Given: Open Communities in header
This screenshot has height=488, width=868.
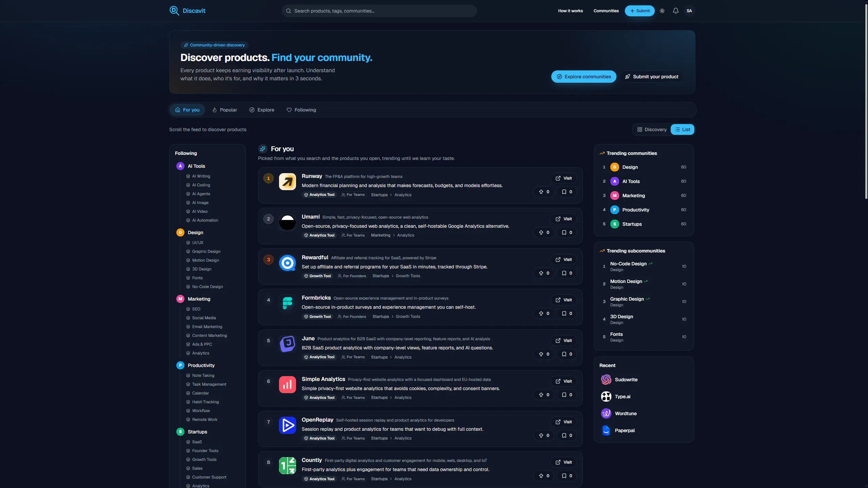Looking at the screenshot, I should click(606, 11).
